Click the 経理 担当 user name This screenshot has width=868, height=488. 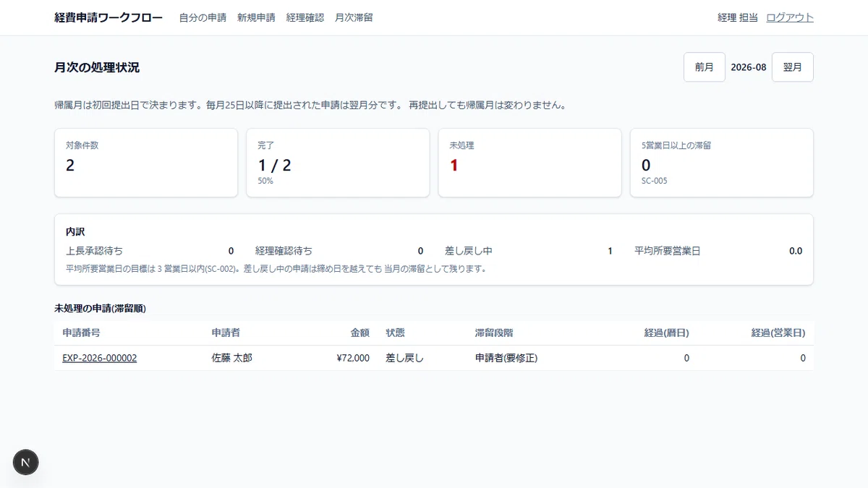pyautogui.click(x=738, y=17)
